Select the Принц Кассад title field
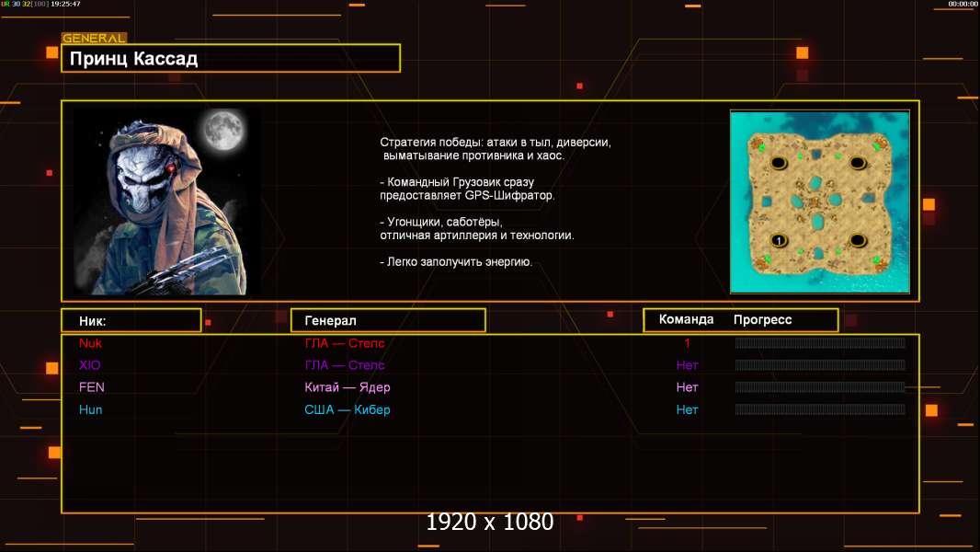 (231, 58)
